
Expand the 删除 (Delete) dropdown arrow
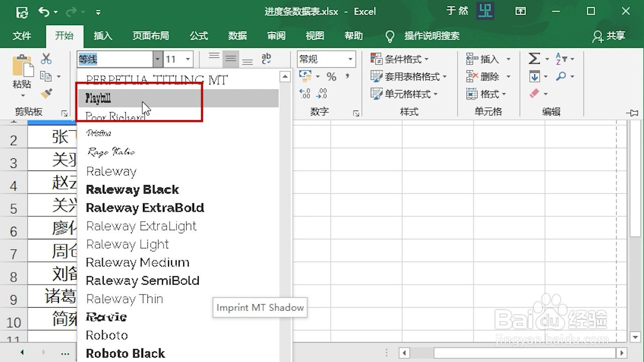click(508, 76)
